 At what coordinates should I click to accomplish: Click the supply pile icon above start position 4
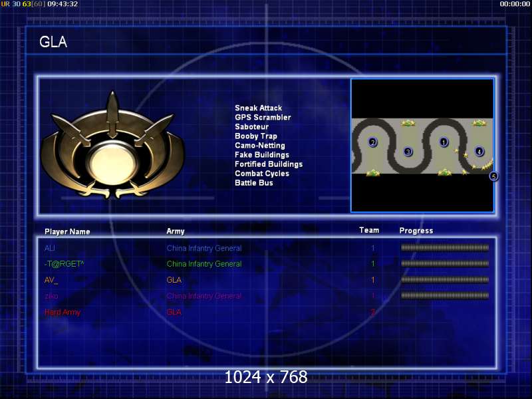(x=479, y=123)
